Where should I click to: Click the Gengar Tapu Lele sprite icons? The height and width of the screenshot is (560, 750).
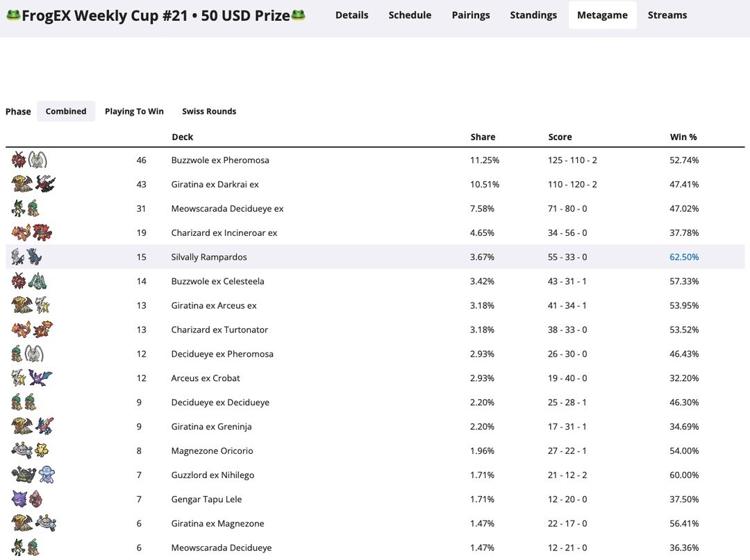28,500
